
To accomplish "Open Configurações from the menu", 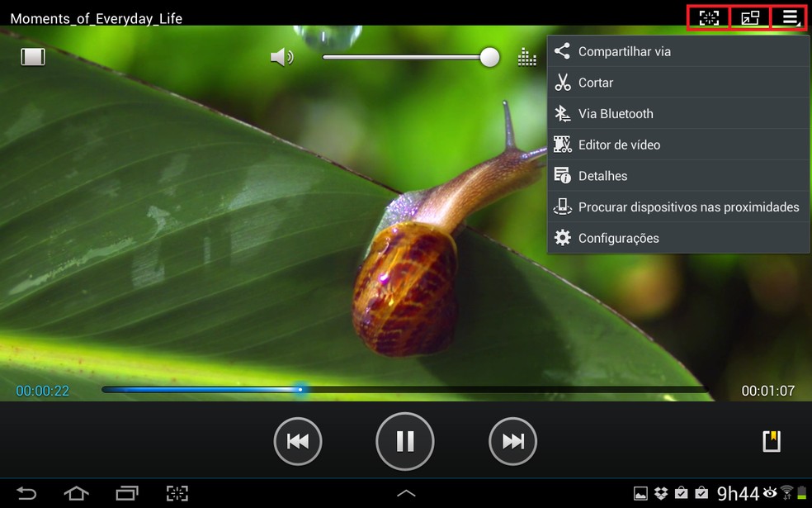I will 678,238.
